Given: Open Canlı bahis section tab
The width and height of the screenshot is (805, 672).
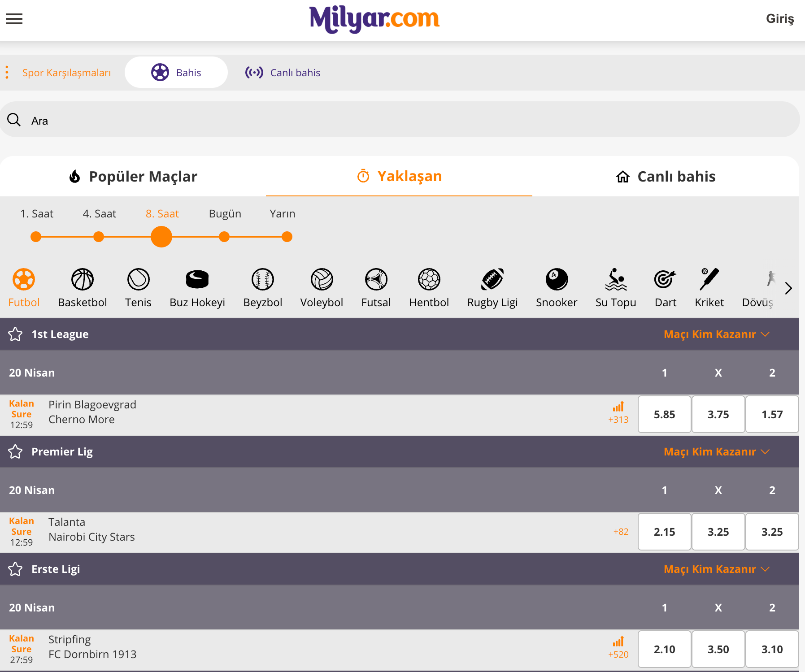Looking at the screenshot, I should click(666, 176).
